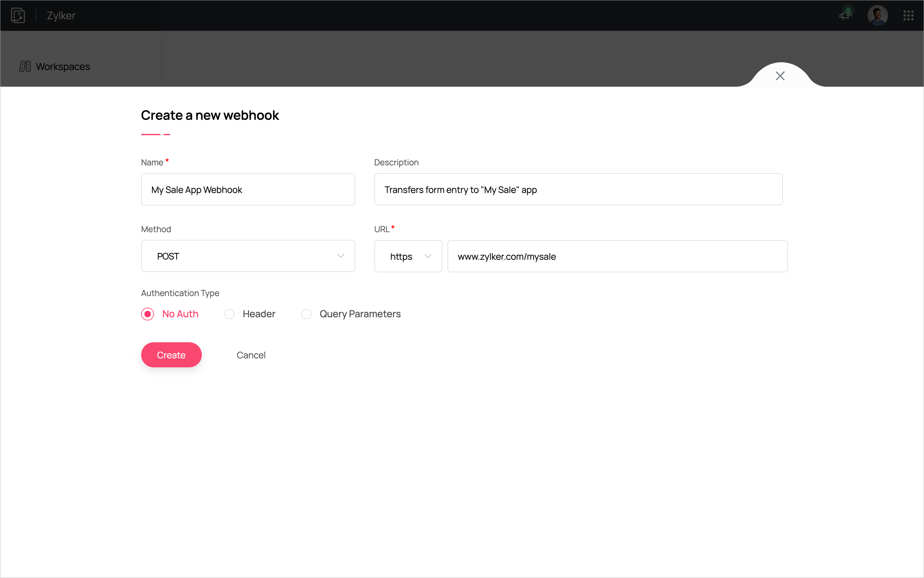Focus the Description input field

coord(578,189)
